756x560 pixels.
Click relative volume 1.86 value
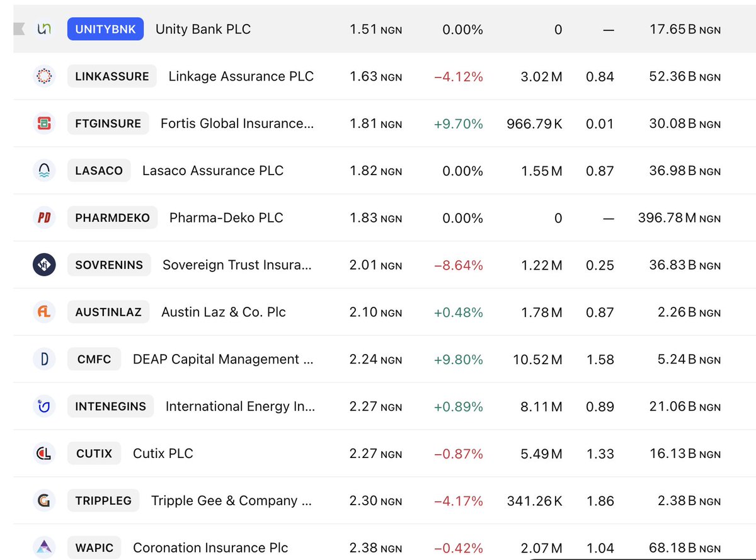tap(600, 501)
